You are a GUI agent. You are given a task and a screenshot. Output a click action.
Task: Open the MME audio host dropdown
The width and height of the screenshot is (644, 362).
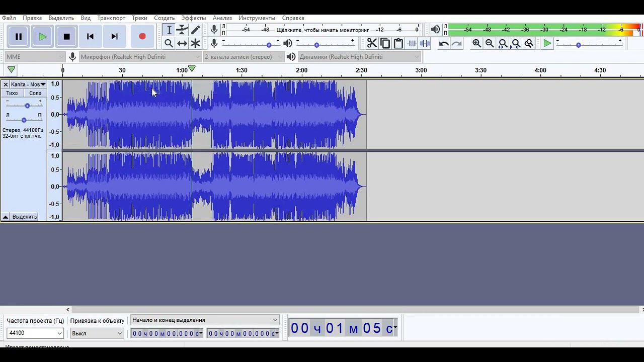[x=35, y=57]
